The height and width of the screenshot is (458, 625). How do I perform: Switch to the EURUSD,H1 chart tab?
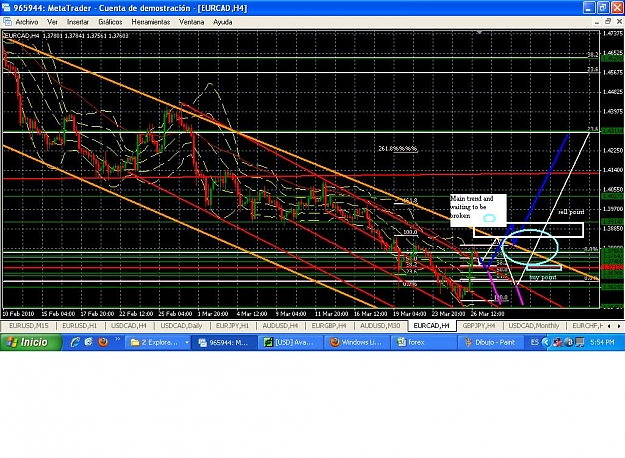point(79,326)
